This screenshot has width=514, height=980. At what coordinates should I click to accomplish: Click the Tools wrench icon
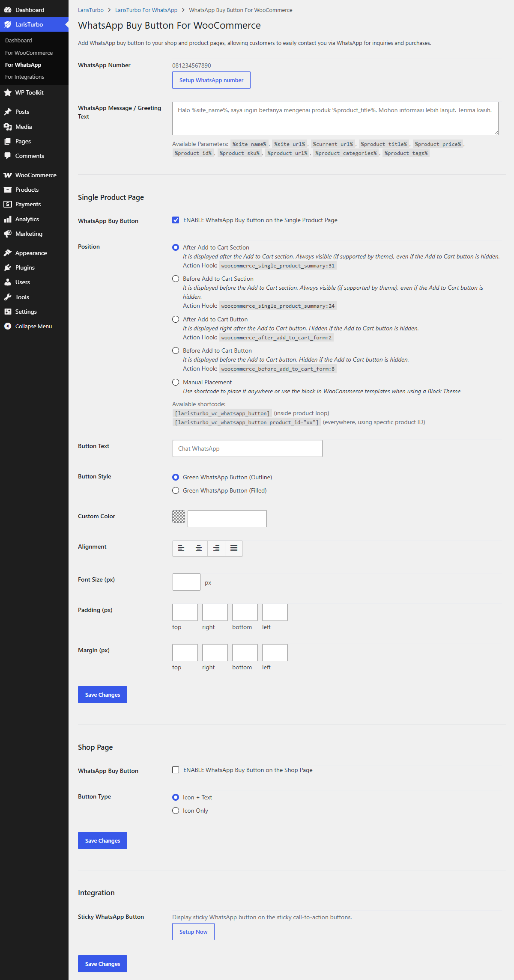point(8,297)
